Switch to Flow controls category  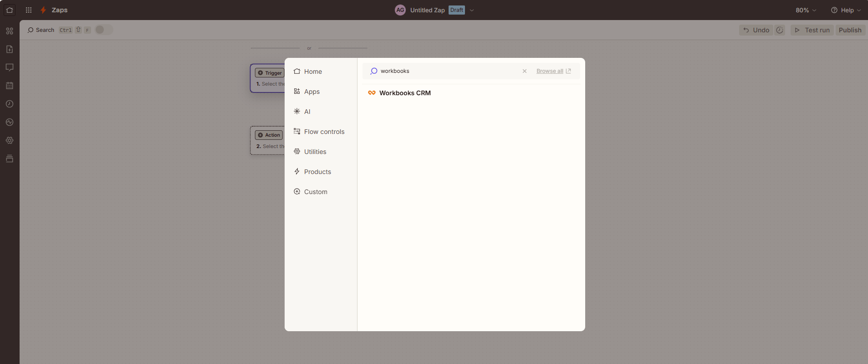pyautogui.click(x=324, y=132)
